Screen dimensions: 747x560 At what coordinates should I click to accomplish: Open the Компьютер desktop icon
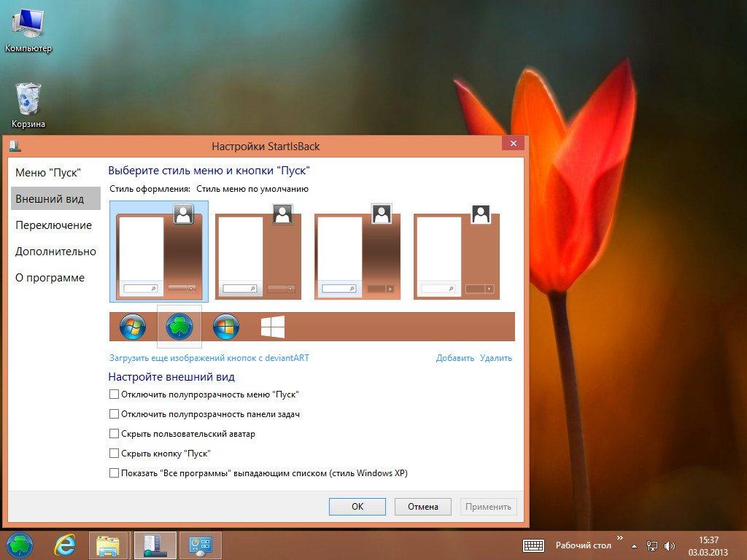(28, 31)
